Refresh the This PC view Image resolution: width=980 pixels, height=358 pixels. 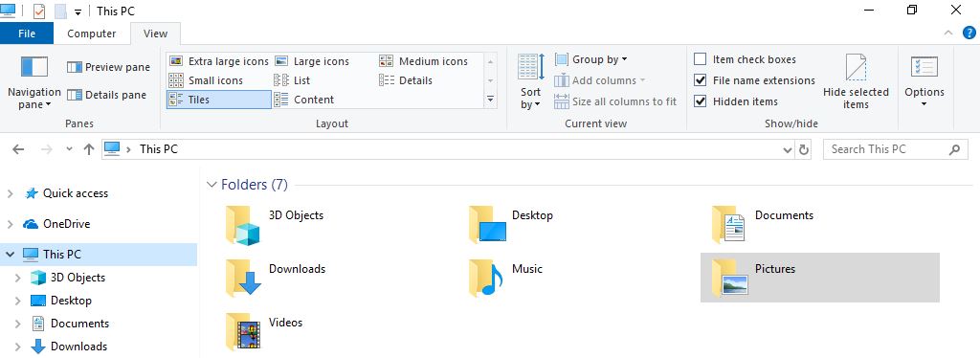[x=804, y=150]
